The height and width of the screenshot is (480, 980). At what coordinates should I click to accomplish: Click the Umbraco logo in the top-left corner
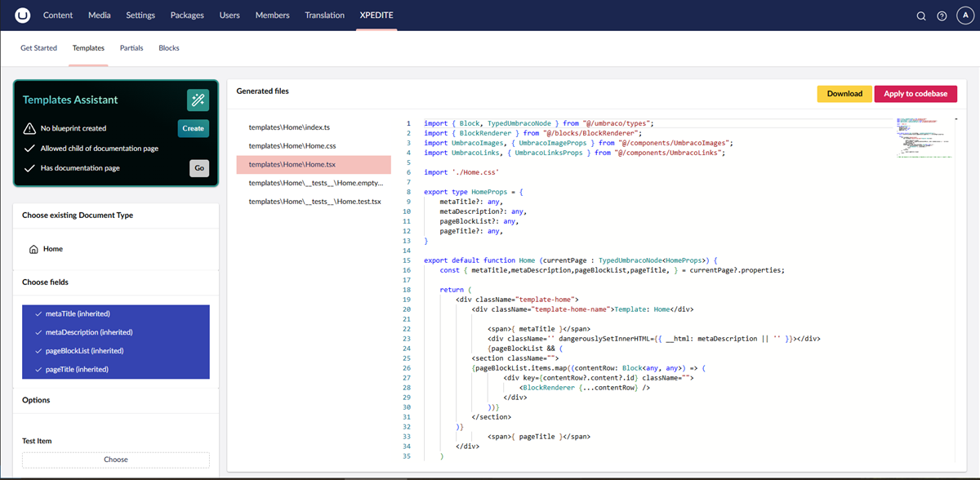click(22, 15)
